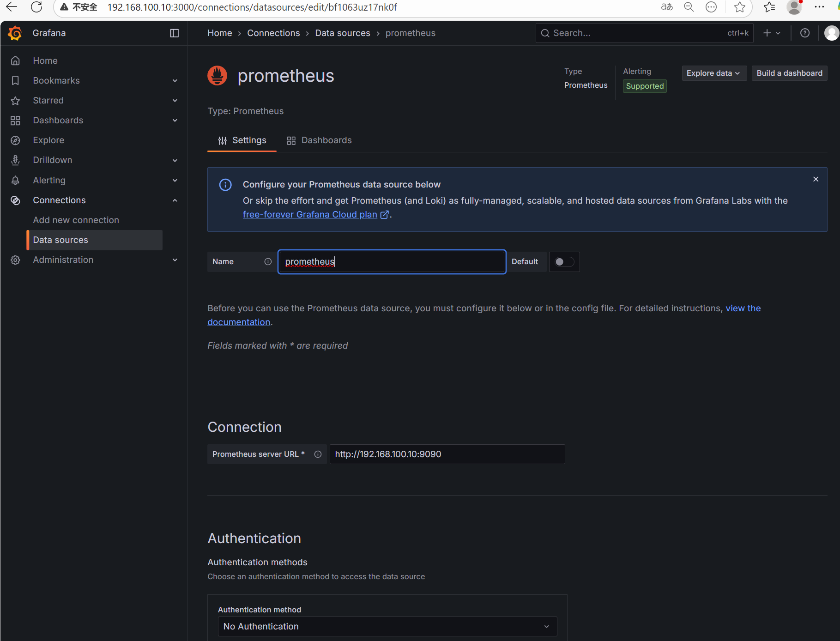Select Data sources in sidebar
The width and height of the screenshot is (840, 641).
click(x=95, y=240)
